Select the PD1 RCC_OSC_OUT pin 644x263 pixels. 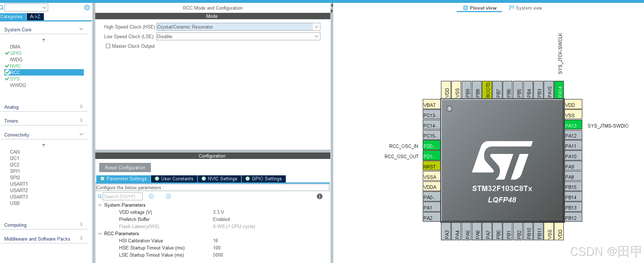[x=431, y=156]
